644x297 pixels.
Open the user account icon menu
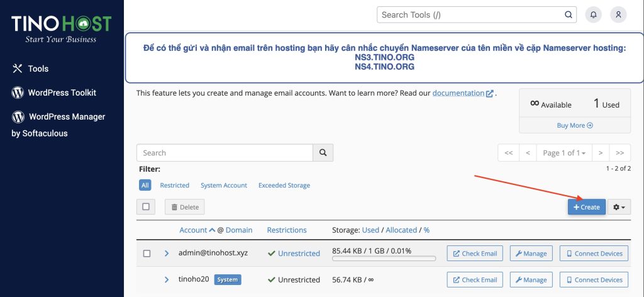618,15
